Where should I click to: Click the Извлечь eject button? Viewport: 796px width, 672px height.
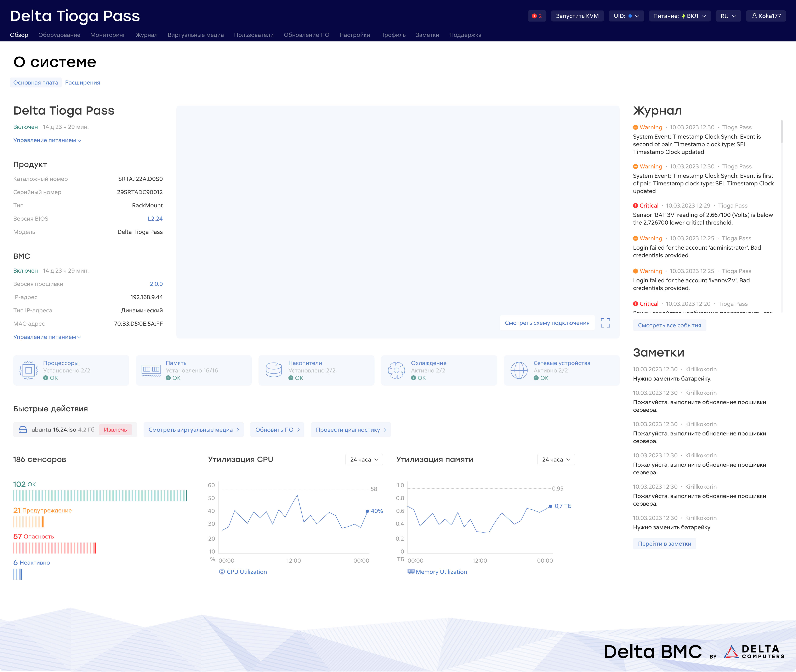click(115, 430)
